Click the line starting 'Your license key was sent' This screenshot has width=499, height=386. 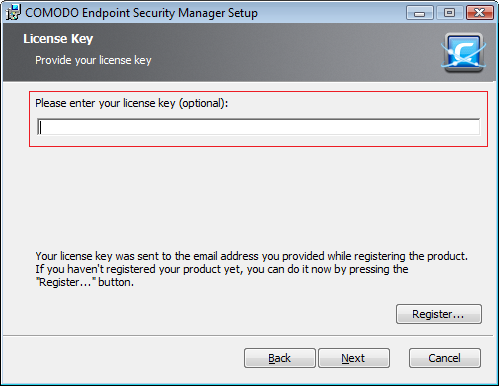(x=252, y=256)
